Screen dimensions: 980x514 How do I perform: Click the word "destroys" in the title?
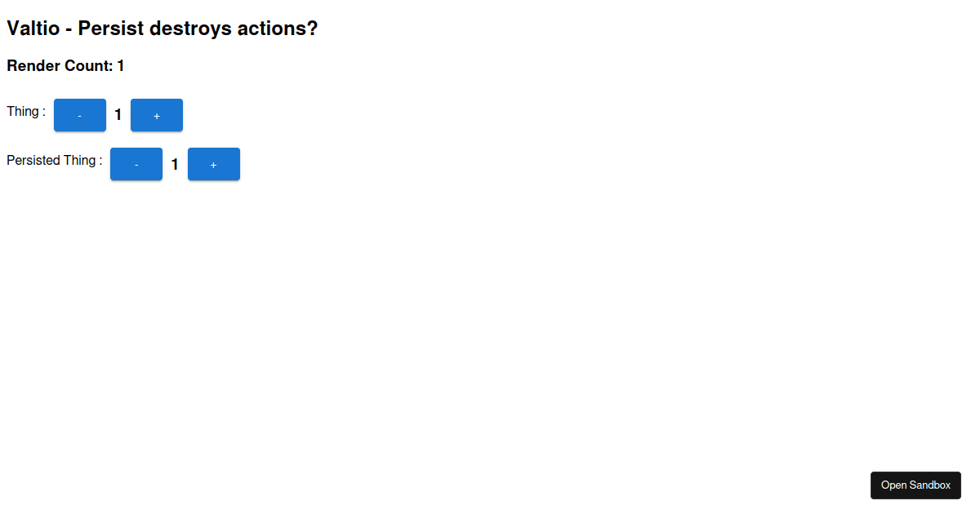click(x=190, y=29)
